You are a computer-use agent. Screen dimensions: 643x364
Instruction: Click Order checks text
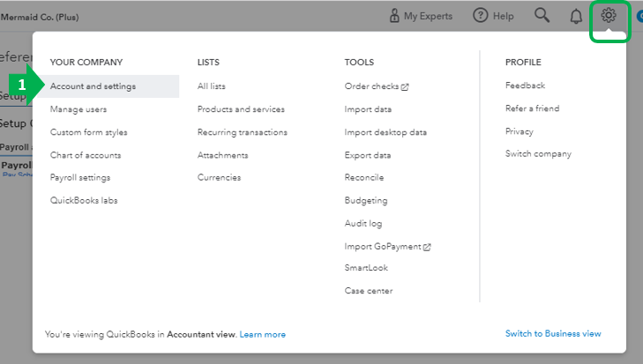[x=371, y=86]
